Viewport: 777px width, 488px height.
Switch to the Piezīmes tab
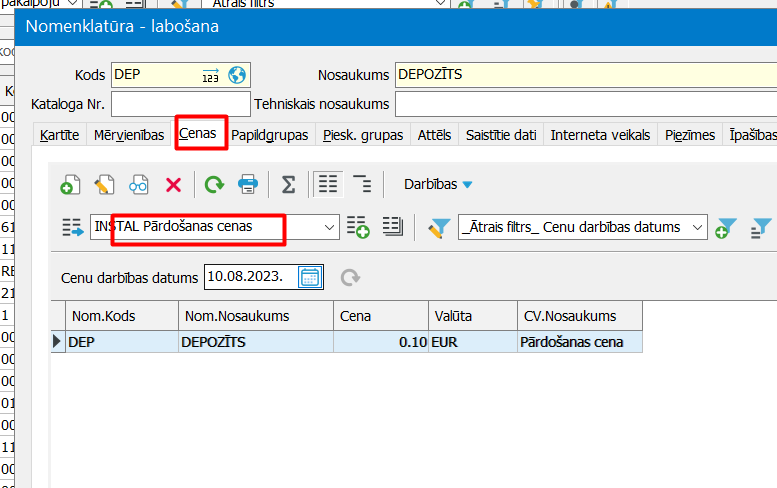(x=690, y=135)
